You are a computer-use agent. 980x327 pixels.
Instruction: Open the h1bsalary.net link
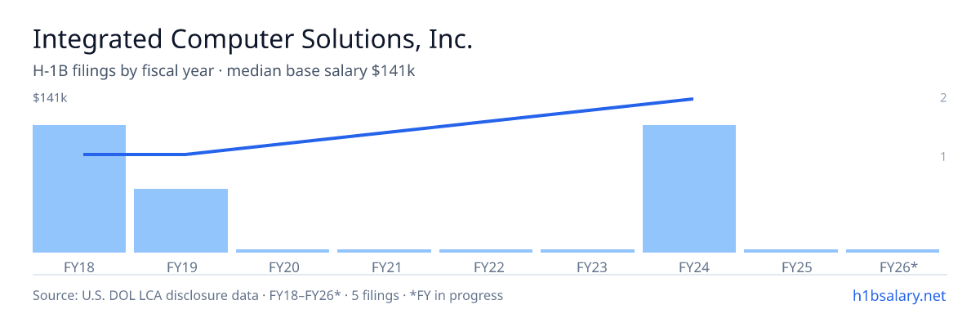coord(899,295)
